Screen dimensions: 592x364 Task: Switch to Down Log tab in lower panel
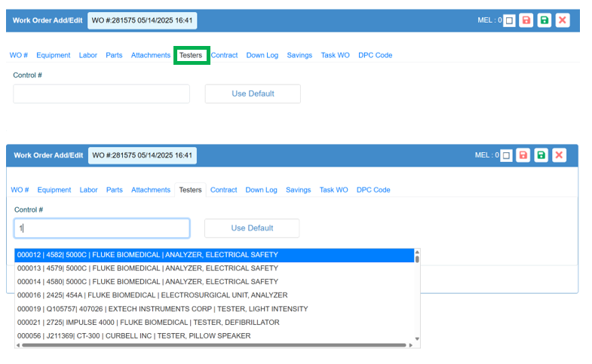click(x=261, y=190)
